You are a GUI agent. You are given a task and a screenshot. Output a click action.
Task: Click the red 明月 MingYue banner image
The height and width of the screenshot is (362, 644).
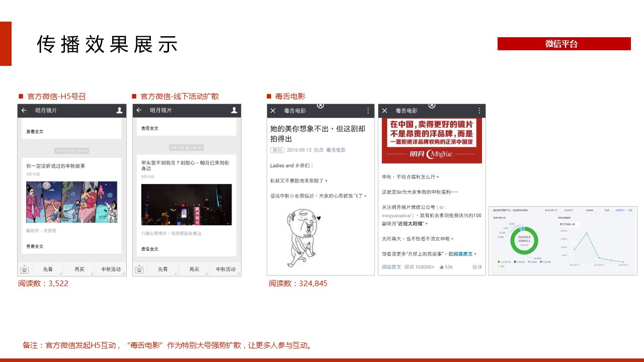click(x=432, y=140)
